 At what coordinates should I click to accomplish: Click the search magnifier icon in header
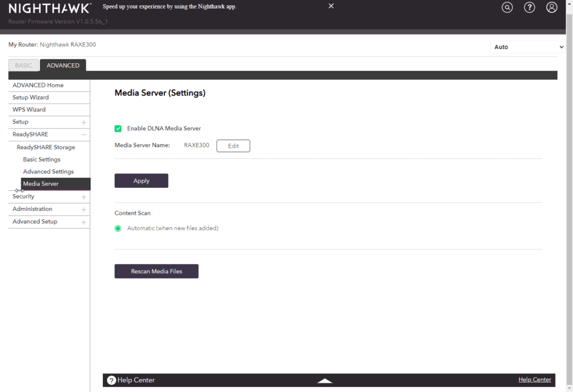click(x=507, y=7)
